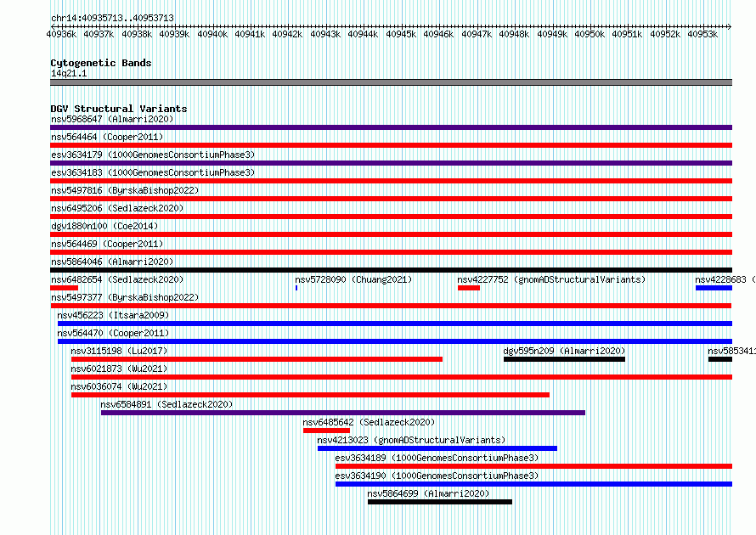Select dgv1880n100 (Coe2014) variant label
The image size is (756, 535).
(x=104, y=226)
